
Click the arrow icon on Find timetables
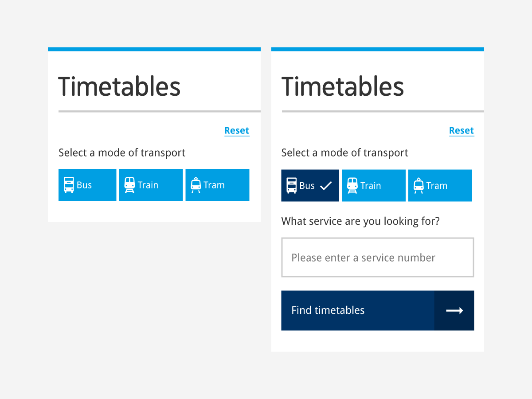[x=454, y=310]
